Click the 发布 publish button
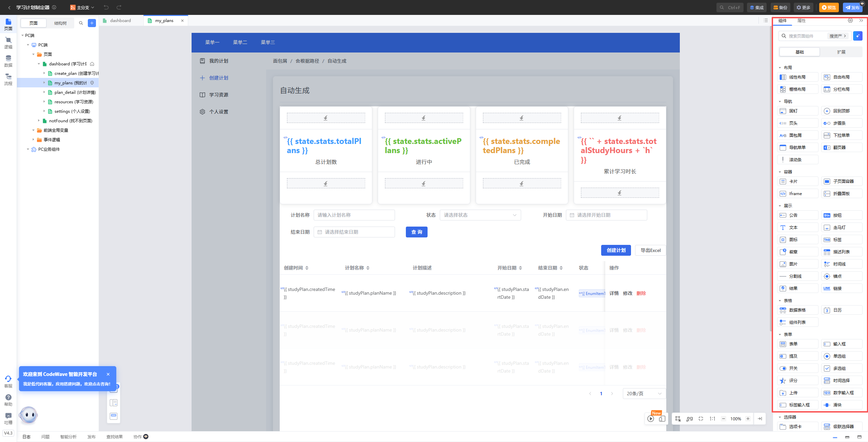This screenshot has height=442, width=868. [852, 7]
